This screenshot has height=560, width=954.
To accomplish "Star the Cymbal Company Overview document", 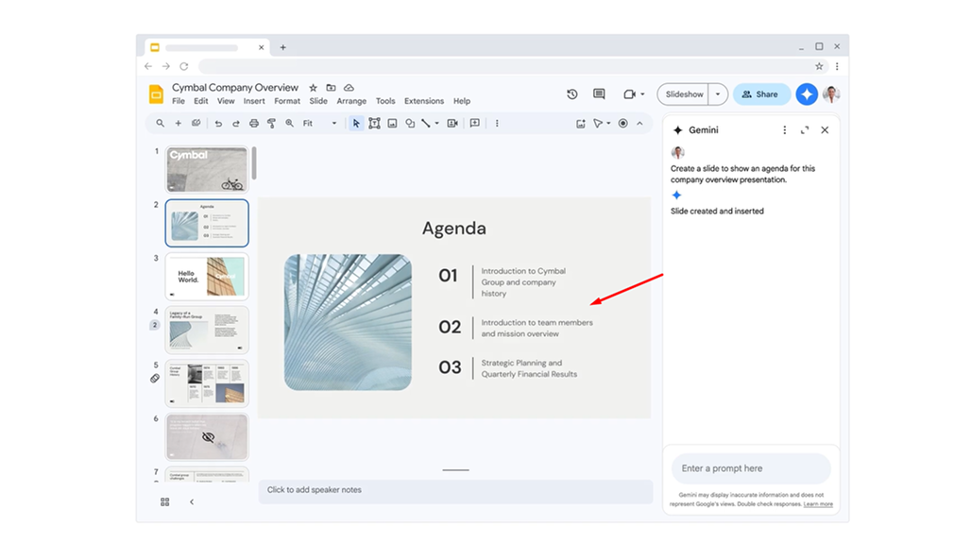I will coord(314,88).
